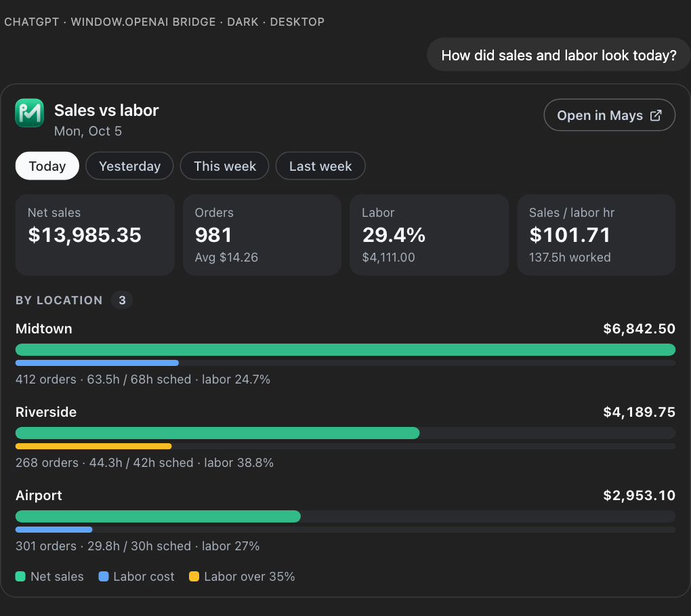
Task: Click Riverside's yellow labor over bar
Action: tap(93, 446)
